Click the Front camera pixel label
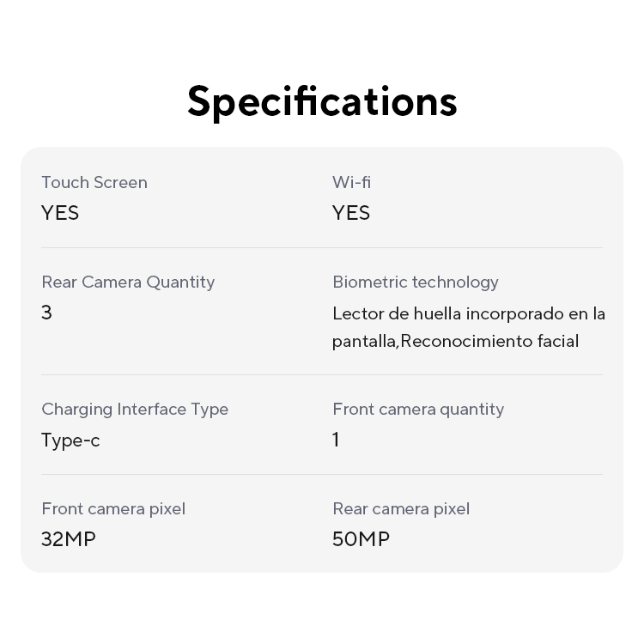Viewport: 644px width, 644px height. click(x=113, y=508)
